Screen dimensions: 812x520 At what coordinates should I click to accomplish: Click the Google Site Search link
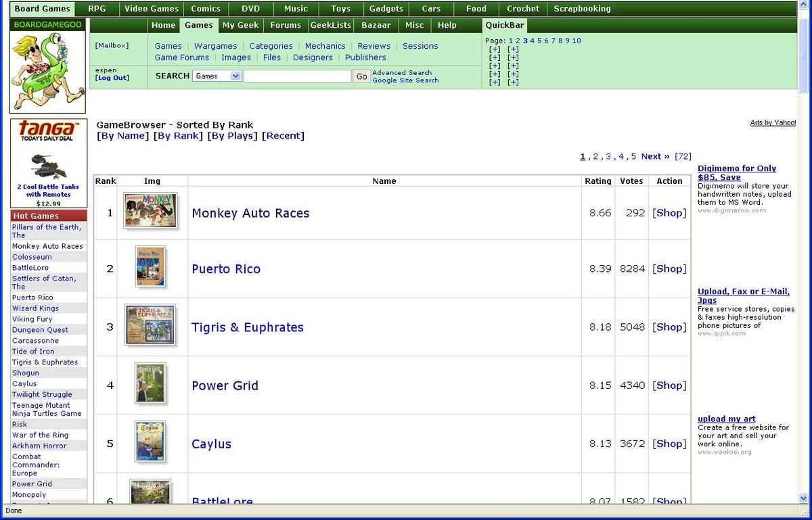click(405, 80)
